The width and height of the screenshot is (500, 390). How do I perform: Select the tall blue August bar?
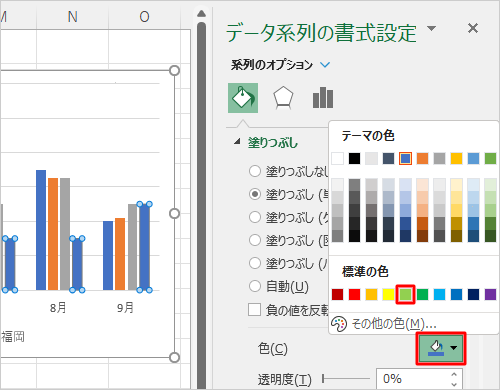[41, 230]
